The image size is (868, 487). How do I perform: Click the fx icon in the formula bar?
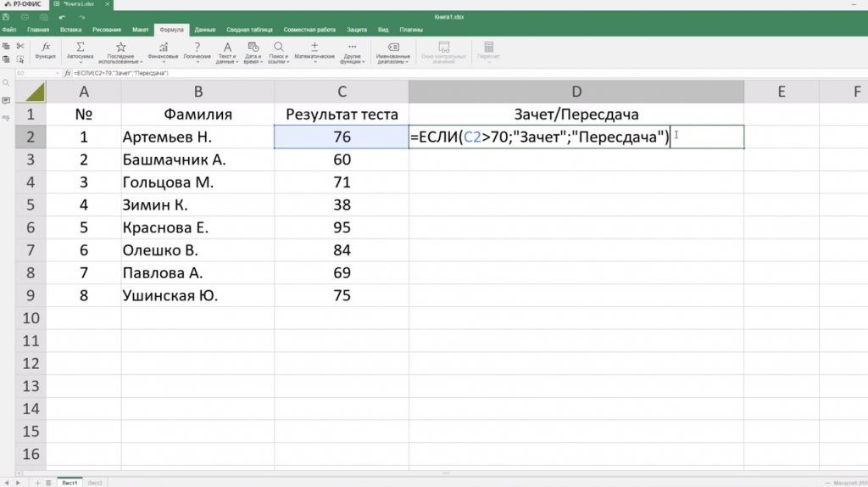(68, 73)
